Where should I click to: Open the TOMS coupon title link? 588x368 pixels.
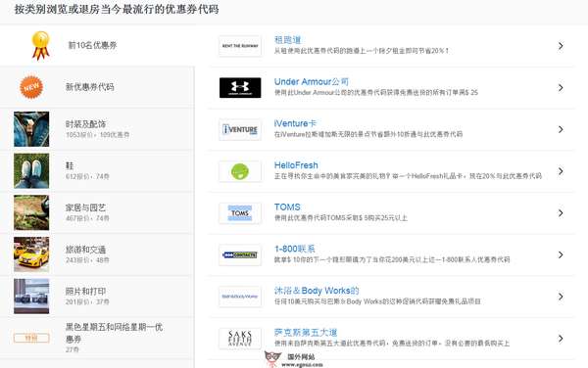pyautogui.click(x=287, y=207)
